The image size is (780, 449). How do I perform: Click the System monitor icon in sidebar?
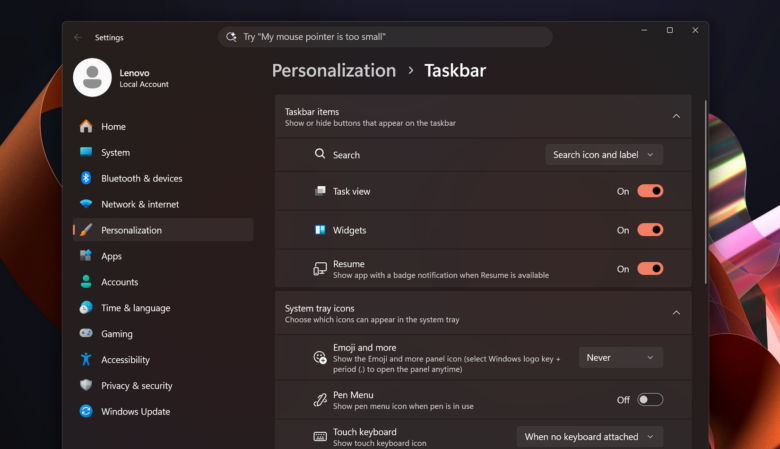(86, 152)
